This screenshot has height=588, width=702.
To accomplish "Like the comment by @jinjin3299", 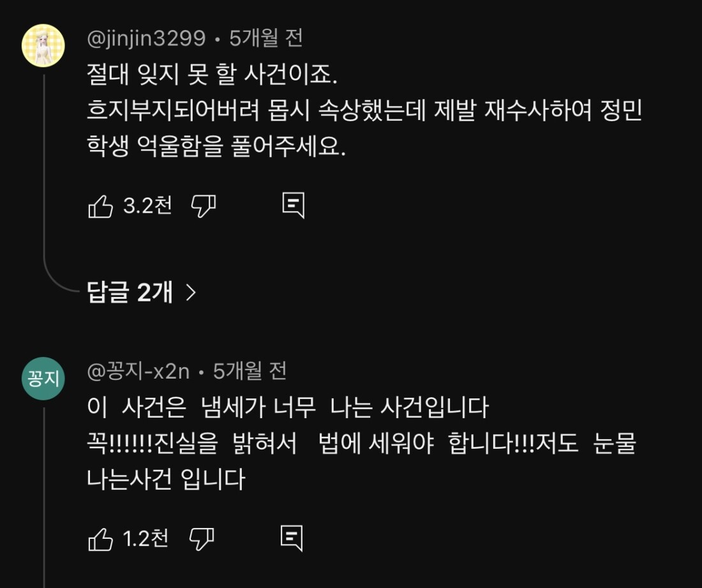I will pyautogui.click(x=100, y=206).
